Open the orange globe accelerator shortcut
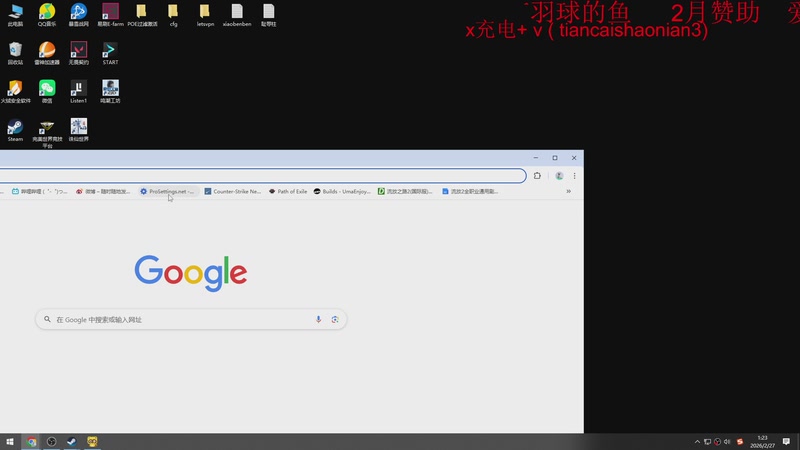The height and width of the screenshot is (450, 800). pyautogui.click(x=47, y=54)
